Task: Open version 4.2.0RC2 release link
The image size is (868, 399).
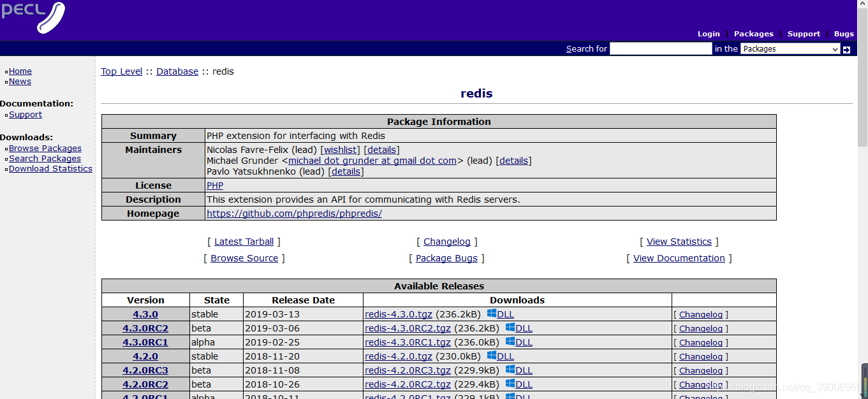Action: click(x=145, y=384)
